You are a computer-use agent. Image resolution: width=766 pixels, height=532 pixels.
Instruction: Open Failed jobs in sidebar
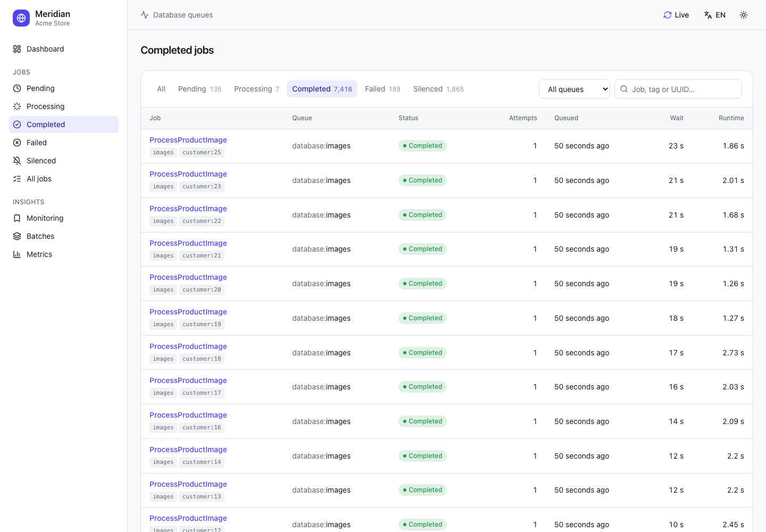63,143
